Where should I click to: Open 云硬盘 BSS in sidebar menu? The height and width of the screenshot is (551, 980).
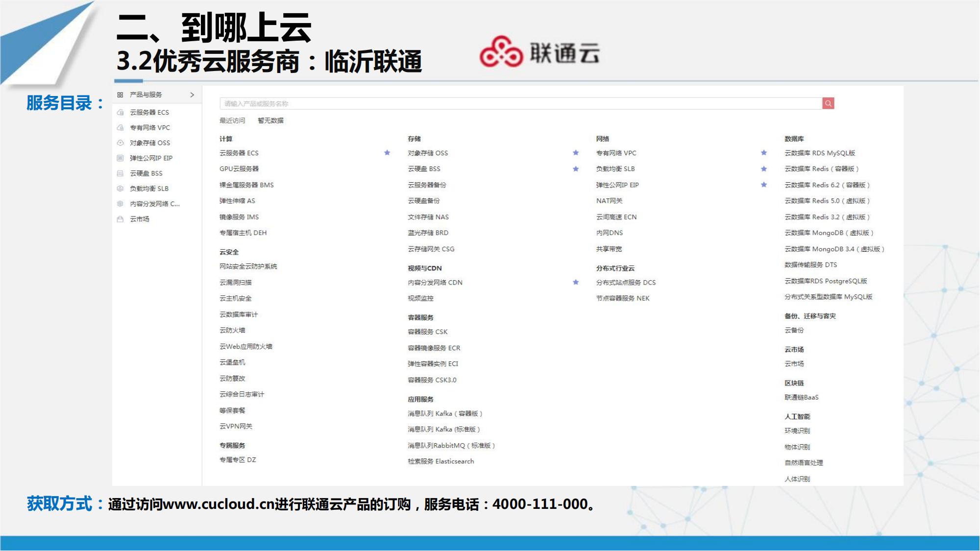(146, 173)
